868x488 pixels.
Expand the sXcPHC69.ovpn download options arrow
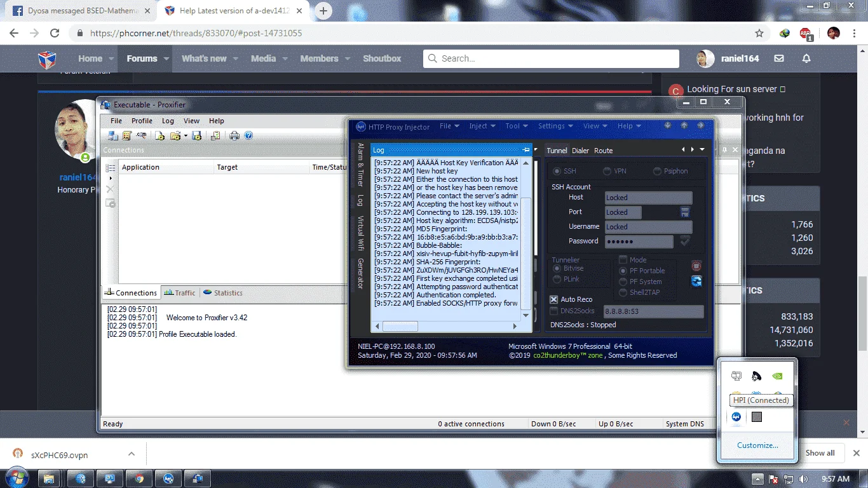point(132,454)
